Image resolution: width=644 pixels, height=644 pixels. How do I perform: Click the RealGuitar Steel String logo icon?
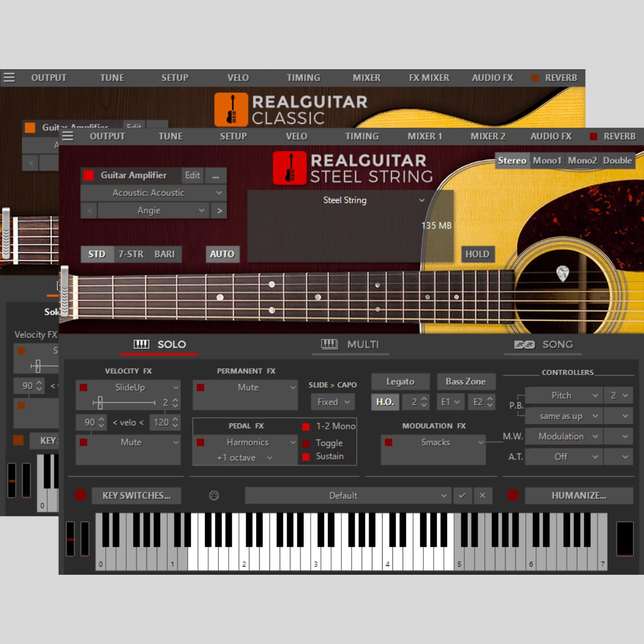290,168
